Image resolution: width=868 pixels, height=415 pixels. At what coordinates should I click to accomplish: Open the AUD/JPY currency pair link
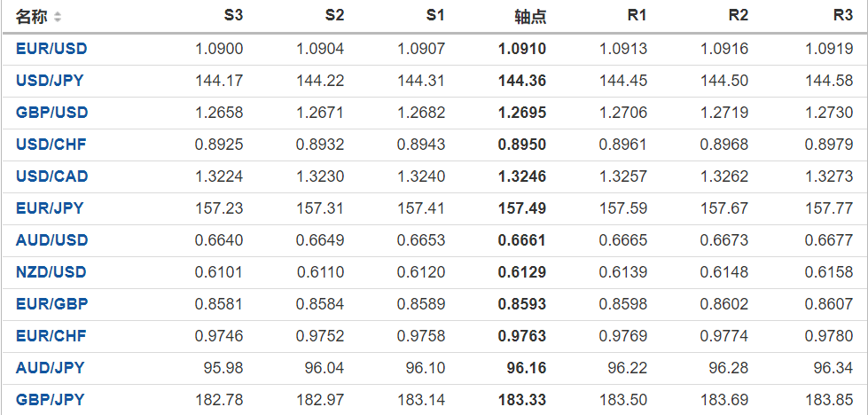(x=50, y=368)
